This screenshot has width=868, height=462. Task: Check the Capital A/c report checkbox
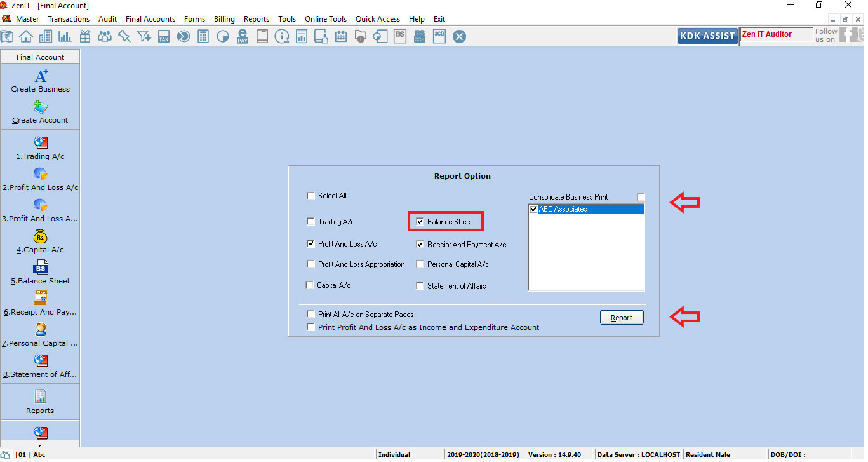[309, 285]
